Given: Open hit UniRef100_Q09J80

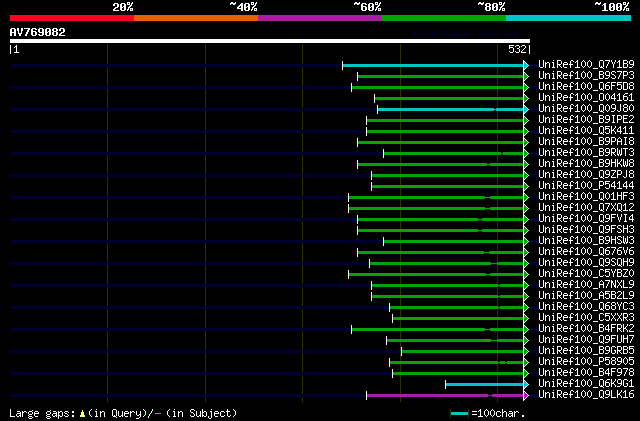Looking at the screenshot, I should (x=586, y=108).
